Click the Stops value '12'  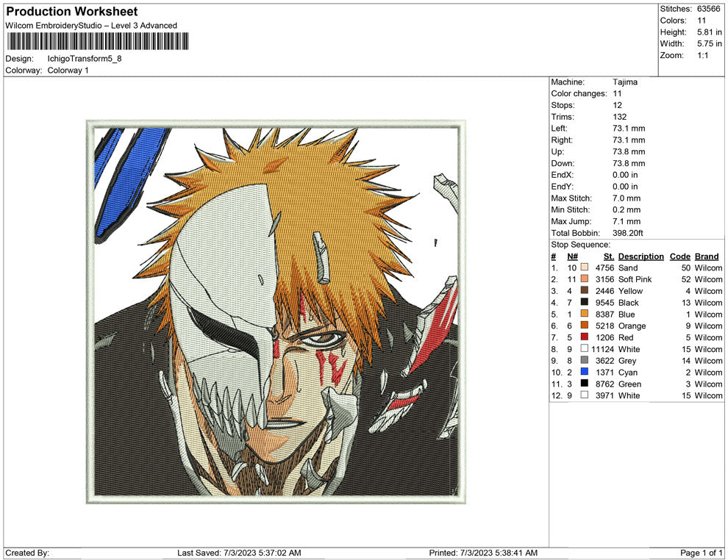617,105
